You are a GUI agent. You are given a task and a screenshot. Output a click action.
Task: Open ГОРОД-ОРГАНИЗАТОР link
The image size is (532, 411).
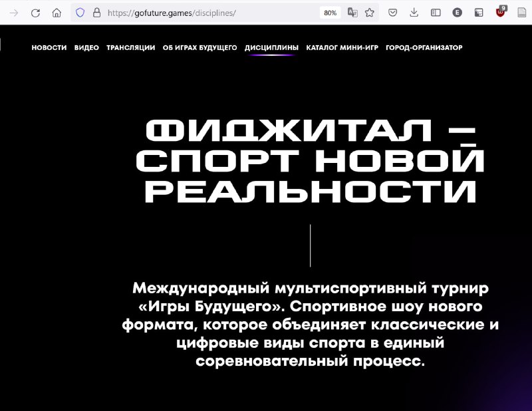point(424,47)
